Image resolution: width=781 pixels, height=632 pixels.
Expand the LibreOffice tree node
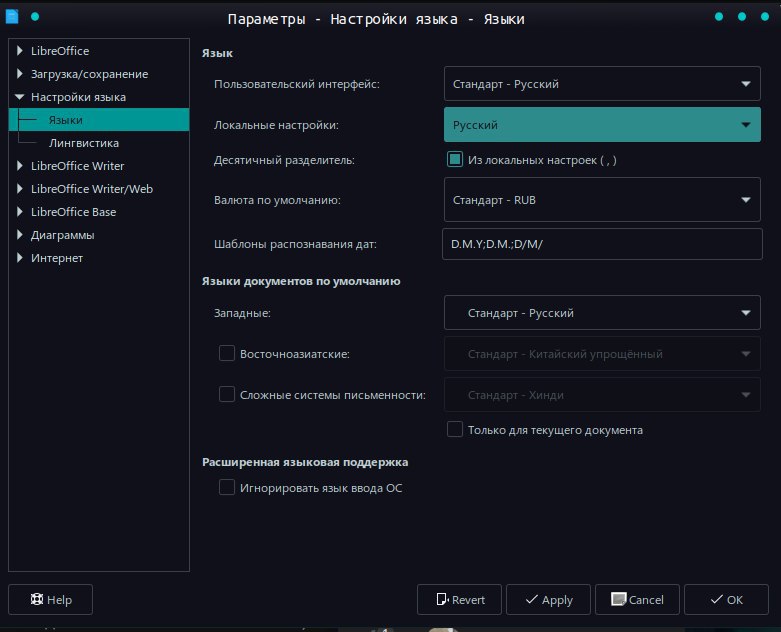(19, 50)
